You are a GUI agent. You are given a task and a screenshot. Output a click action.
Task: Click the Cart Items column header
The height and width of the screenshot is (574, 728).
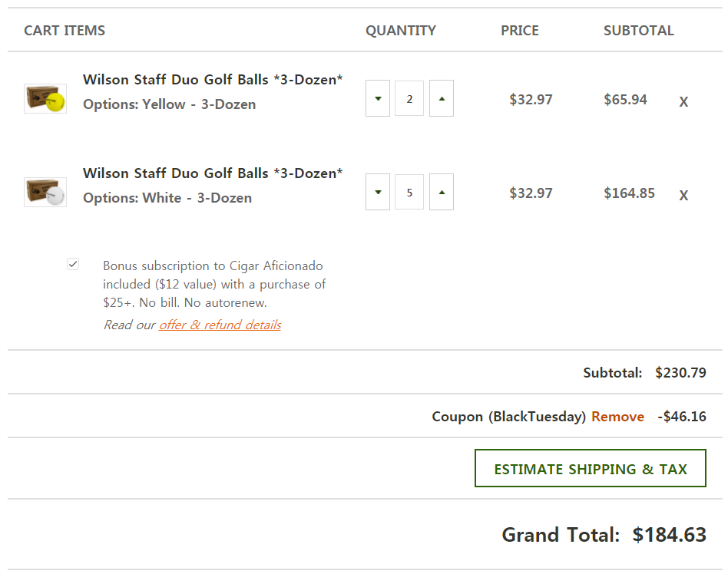click(65, 31)
